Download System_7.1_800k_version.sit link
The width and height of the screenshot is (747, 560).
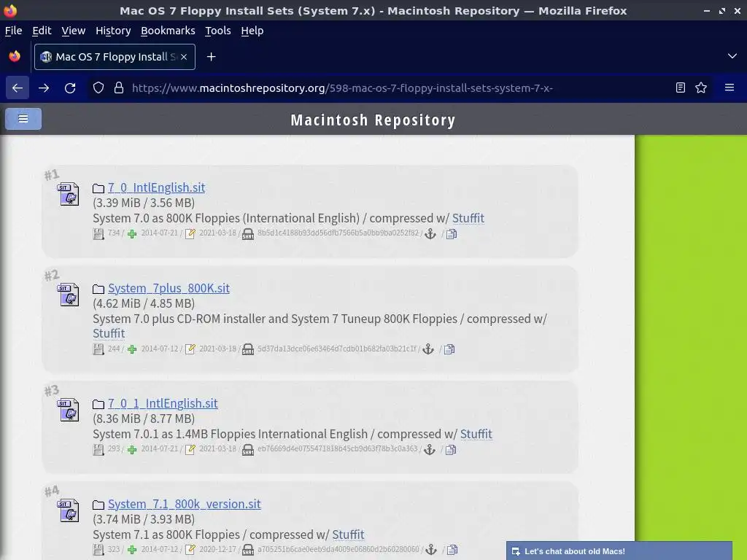click(185, 504)
